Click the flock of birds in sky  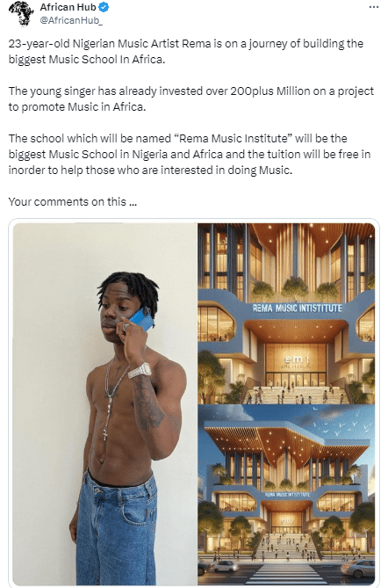[x=341, y=425]
